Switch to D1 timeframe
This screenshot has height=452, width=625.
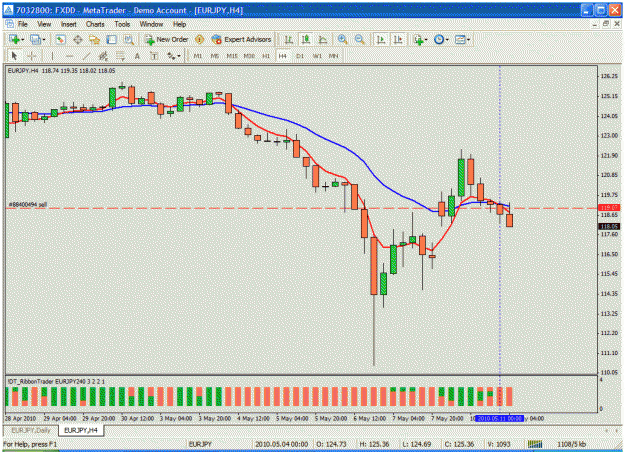pos(300,56)
